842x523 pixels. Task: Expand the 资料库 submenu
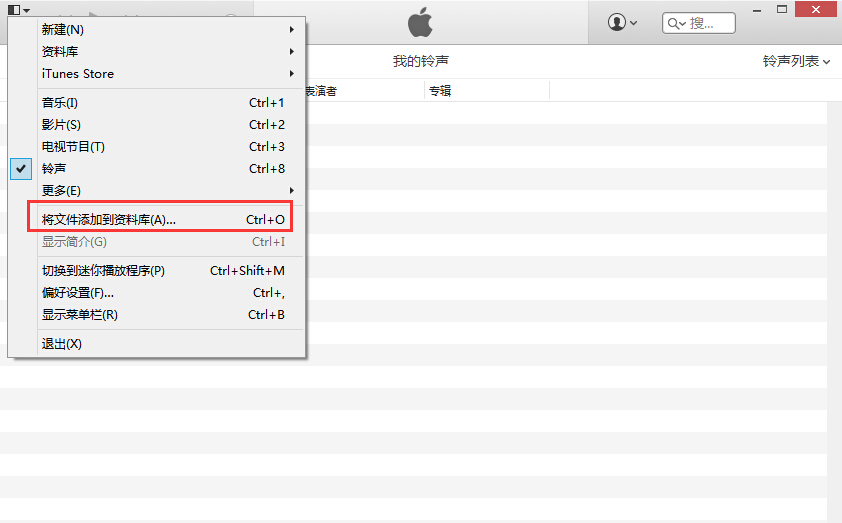(x=168, y=52)
